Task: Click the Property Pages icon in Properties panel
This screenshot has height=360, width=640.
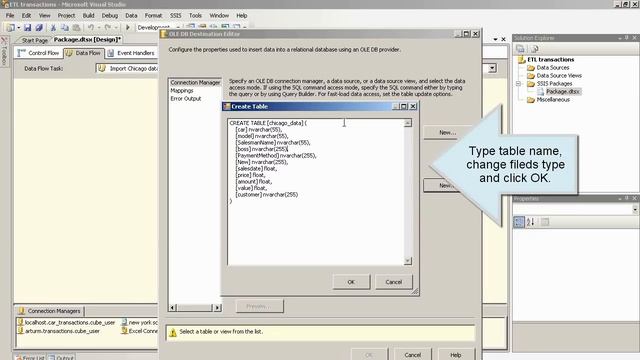Action: pos(545,222)
